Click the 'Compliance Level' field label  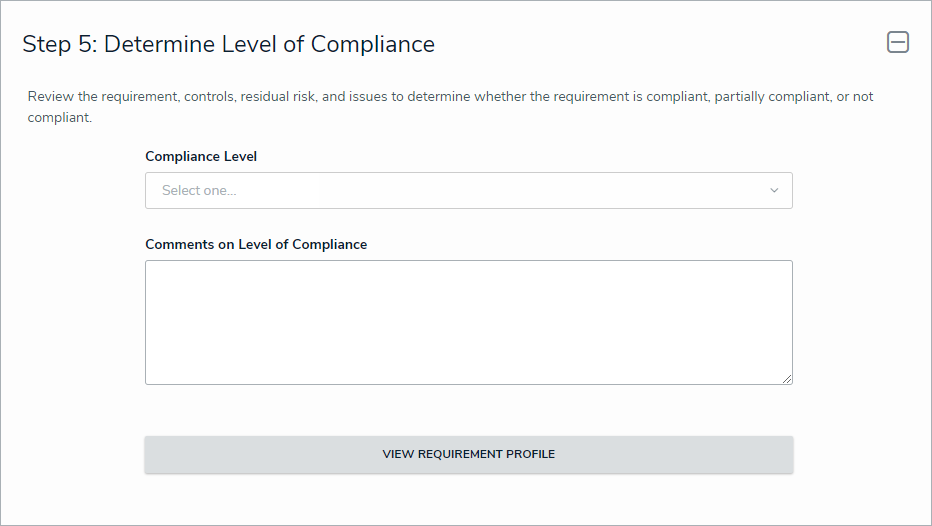coord(201,156)
